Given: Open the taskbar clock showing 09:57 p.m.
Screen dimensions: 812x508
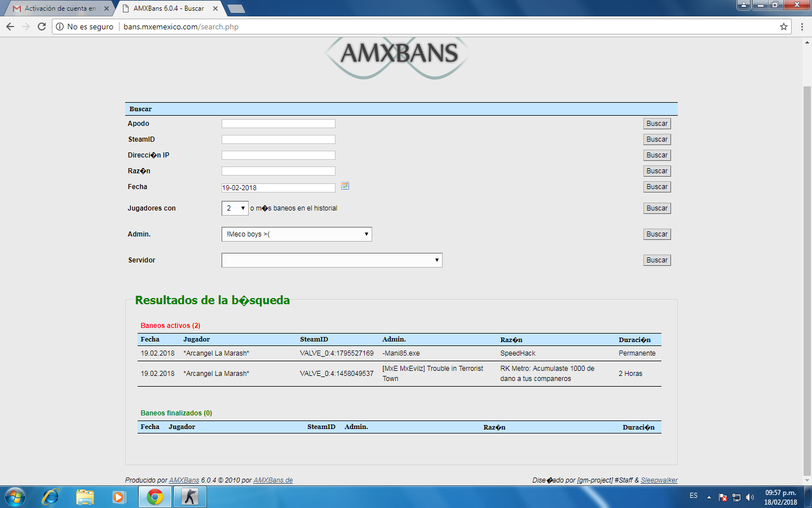Looking at the screenshot, I should pyautogui.click(x=780, y=497).
